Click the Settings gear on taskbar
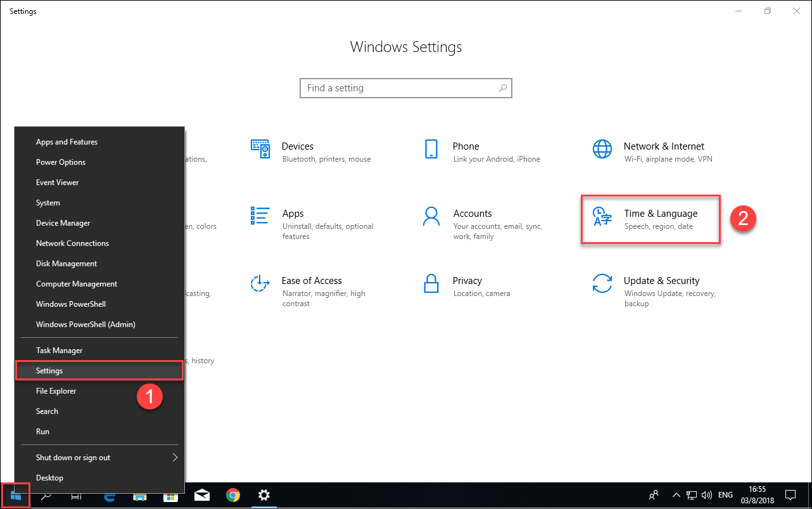The image size is (812, 509). point(264,496)
